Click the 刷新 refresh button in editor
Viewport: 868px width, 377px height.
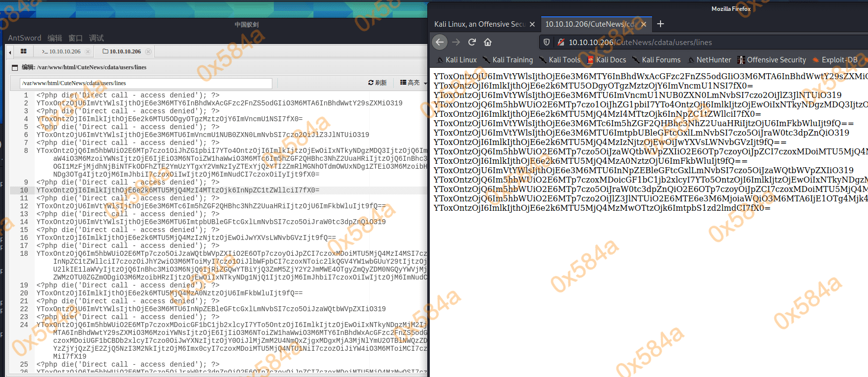click(377, 83)
